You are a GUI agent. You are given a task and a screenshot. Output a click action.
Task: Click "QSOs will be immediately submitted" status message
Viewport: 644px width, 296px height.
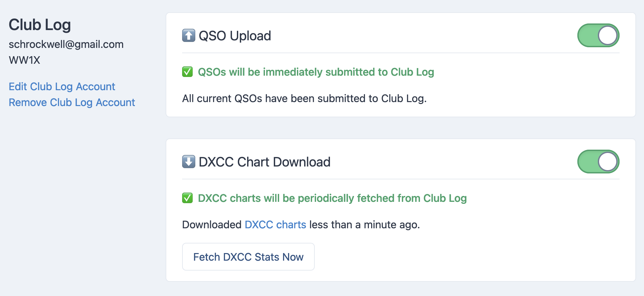click(316, 72)
